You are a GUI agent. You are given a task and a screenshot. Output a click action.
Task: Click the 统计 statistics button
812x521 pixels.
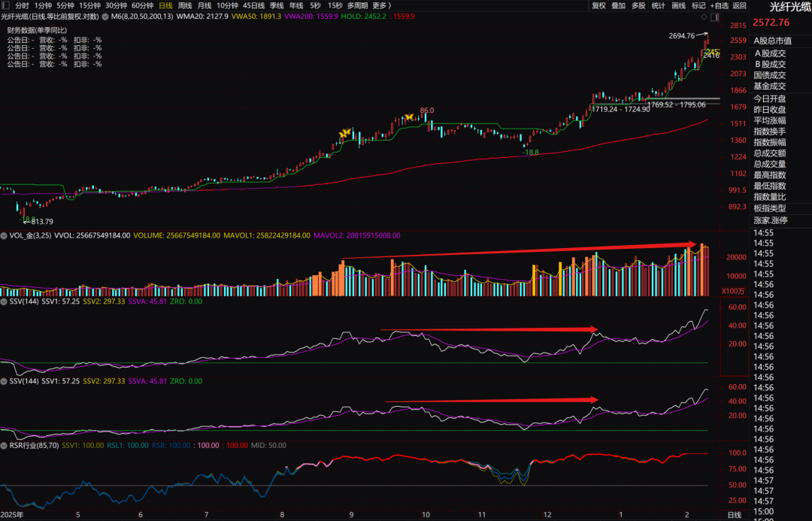(658, 5)
